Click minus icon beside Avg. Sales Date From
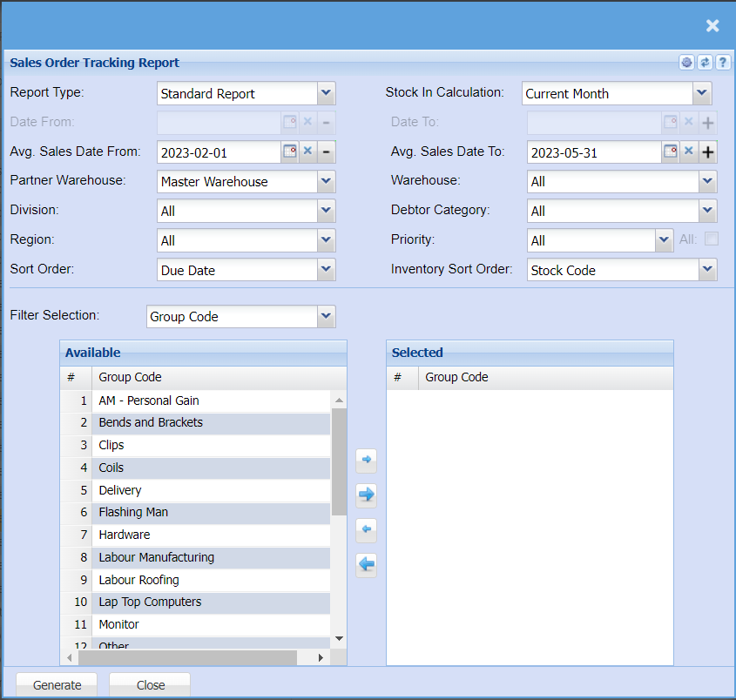The image size is (736, 700). point(325,151)
